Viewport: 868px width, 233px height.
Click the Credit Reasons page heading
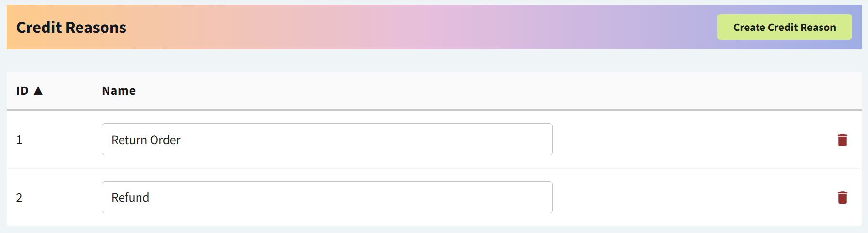click(x=71, y=28)
